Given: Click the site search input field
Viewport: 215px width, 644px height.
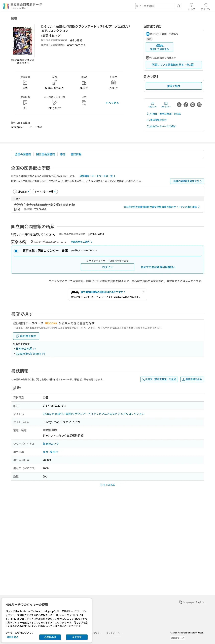Looking at the screenshot, I should (x=155, y=6).
